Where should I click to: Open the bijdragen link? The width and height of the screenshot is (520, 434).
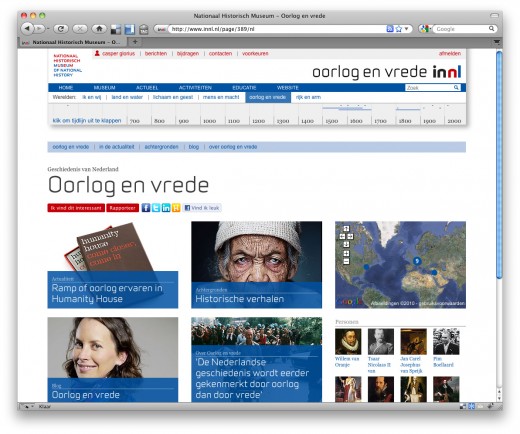tap(188, 54)
